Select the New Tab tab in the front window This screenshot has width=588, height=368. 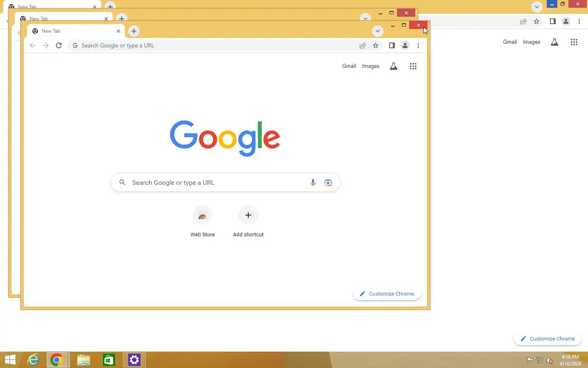[76, 31]
